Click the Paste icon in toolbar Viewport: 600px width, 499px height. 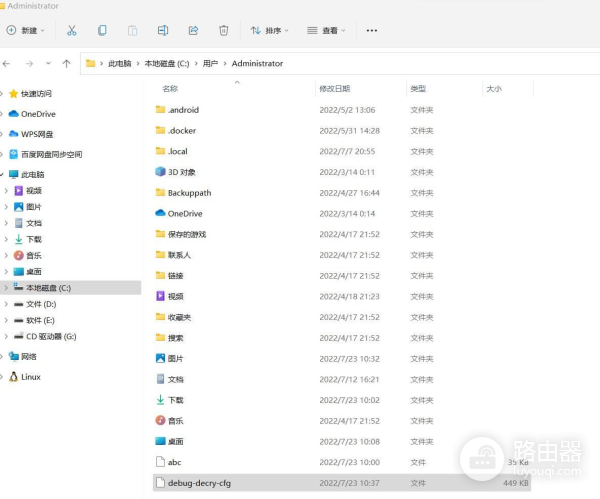(x=132, y=30)
